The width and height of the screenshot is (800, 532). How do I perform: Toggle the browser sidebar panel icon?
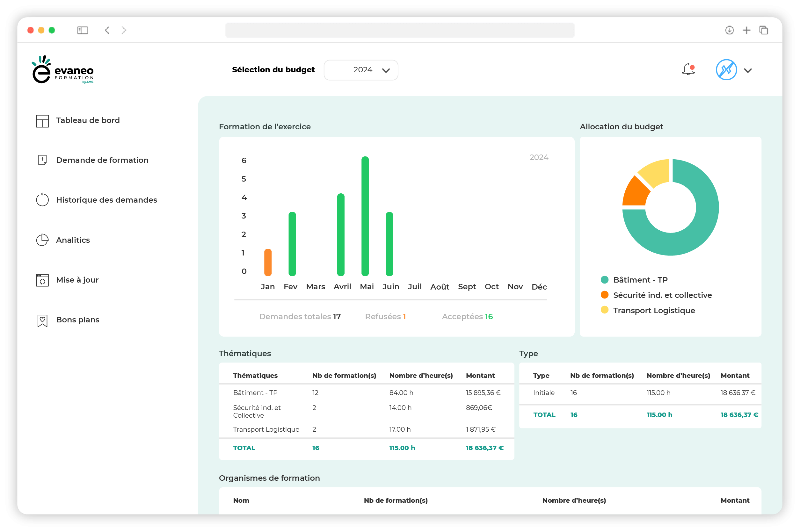point(83,30)
